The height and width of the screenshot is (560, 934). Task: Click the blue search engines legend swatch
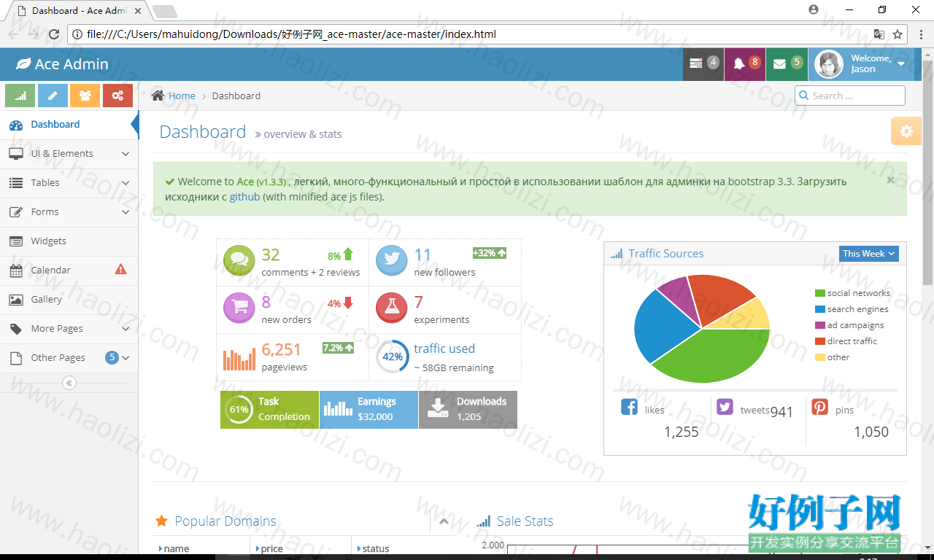(x=820, y=309)
